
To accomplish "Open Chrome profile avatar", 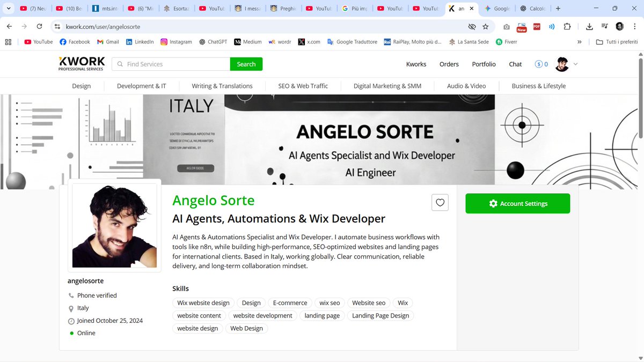I will pos(619,26).
